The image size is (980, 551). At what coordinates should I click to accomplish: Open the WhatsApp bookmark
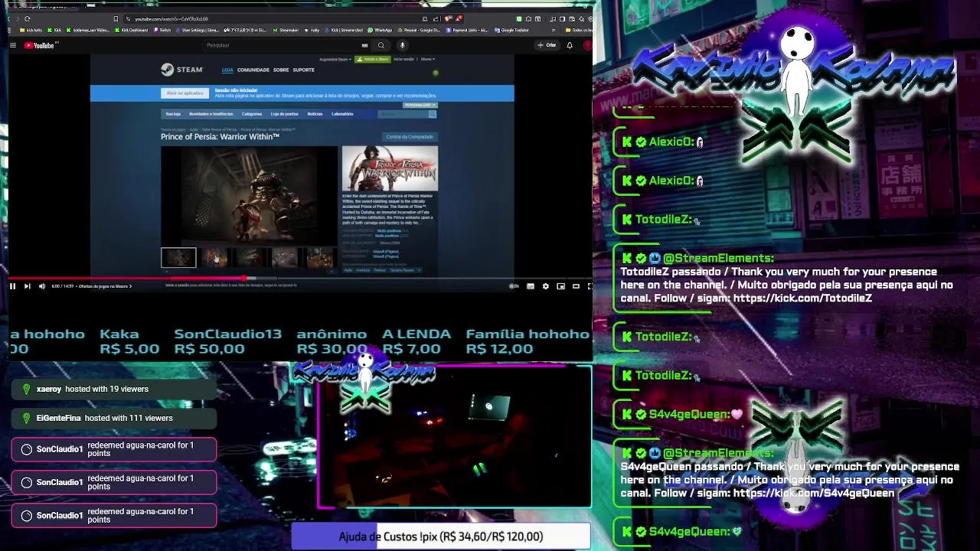coord(381,30)
